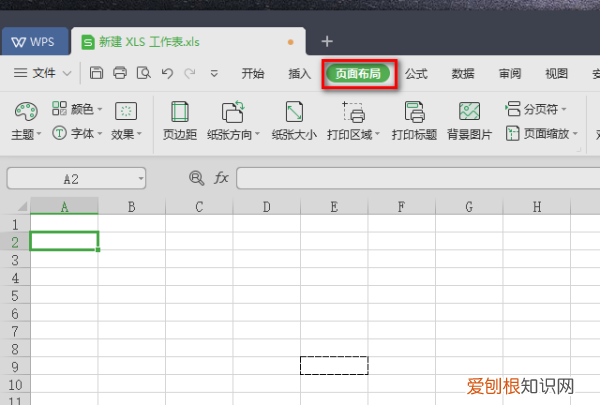Select row 3 header
The image size is (600, 405).
pyautogui.click(x=15, y=260)
